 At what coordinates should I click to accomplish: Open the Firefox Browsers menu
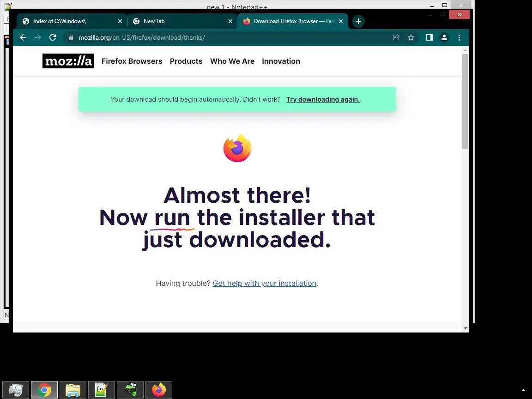132,61
